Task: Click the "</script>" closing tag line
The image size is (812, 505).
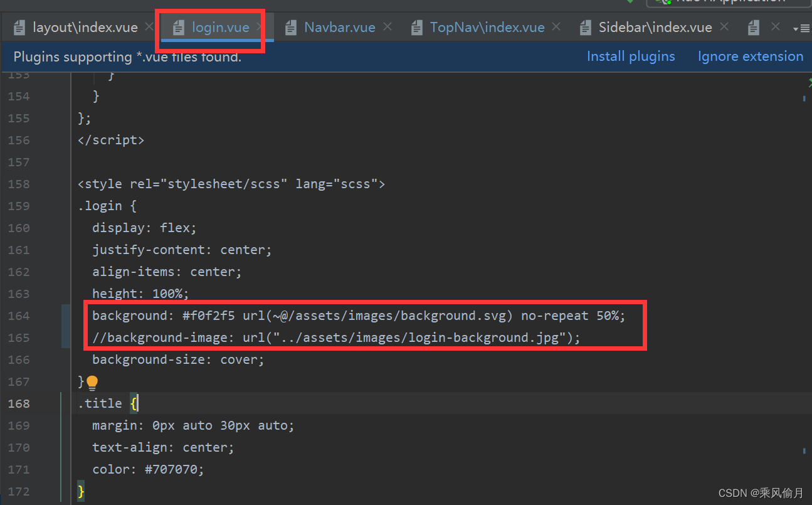Action: [111, 140]
